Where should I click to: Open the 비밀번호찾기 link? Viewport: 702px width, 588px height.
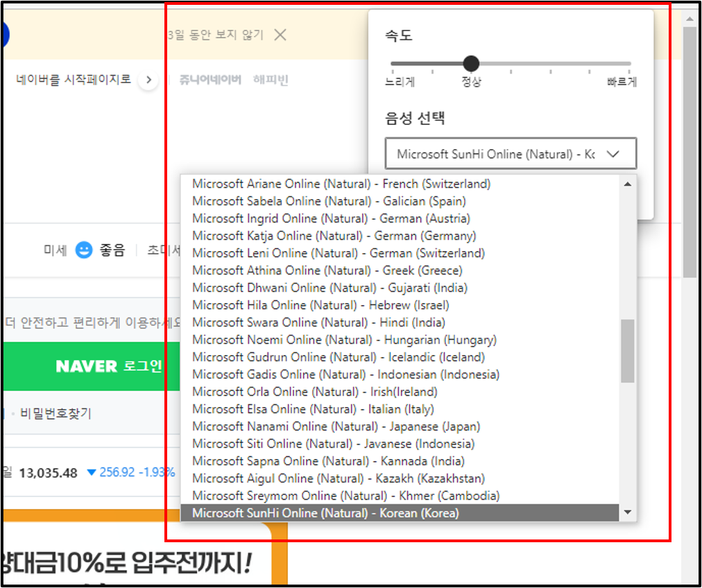point(55,413)
